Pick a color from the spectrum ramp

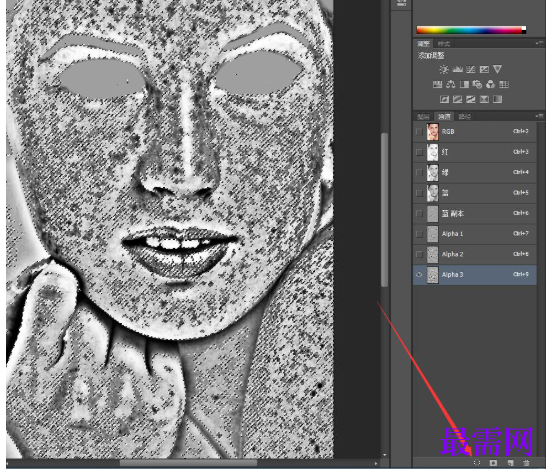[469, 30]
